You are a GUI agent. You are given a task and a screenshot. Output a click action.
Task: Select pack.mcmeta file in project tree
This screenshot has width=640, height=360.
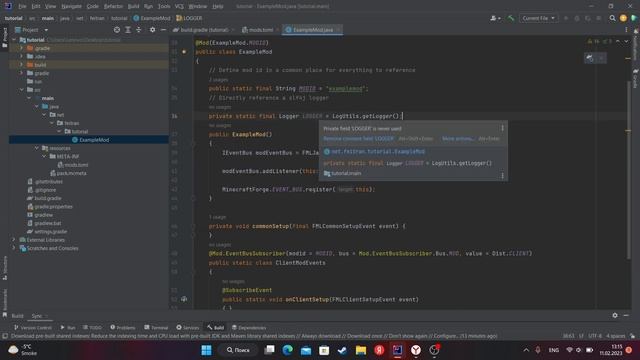click(68, 173)
